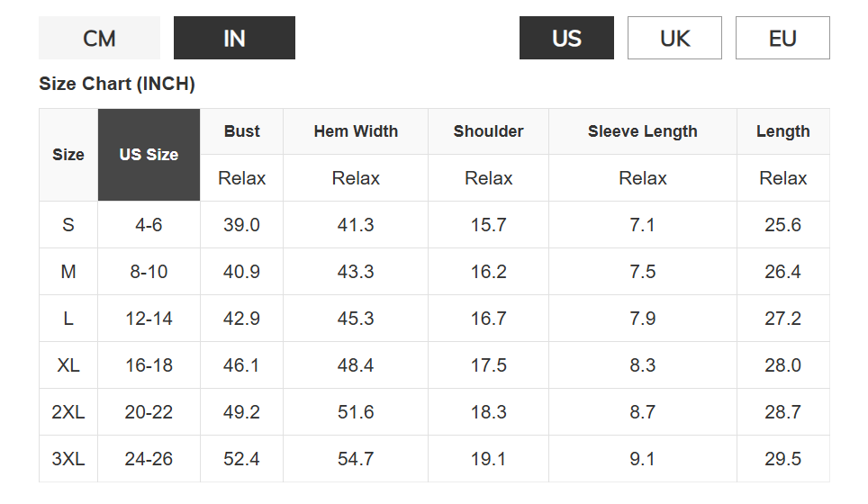868x504 pixels.
Task: Select the Sleeve Length header
Action: click(642, 131)
